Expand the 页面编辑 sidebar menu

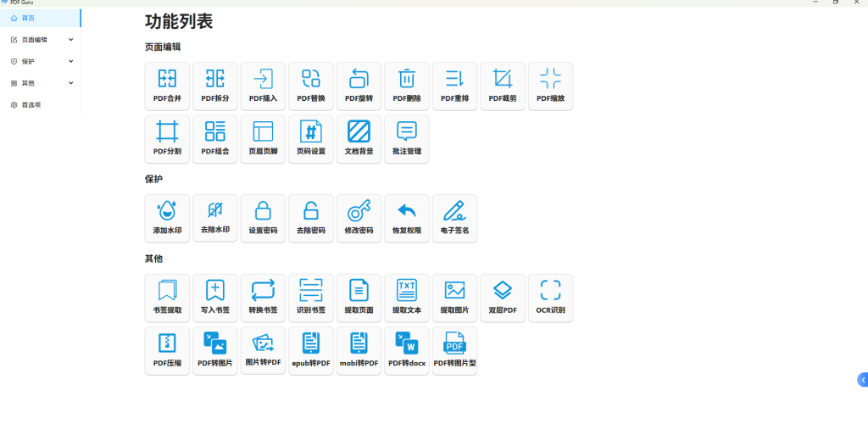41,39
